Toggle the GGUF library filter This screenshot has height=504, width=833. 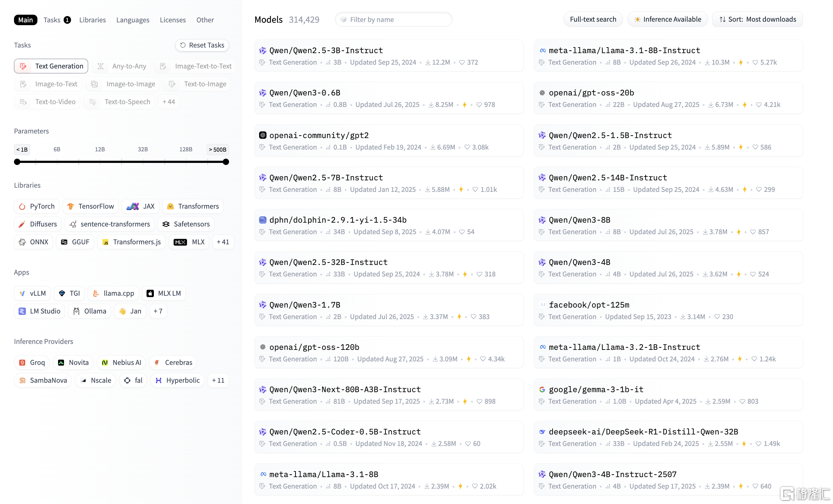[x=75, y=242]
